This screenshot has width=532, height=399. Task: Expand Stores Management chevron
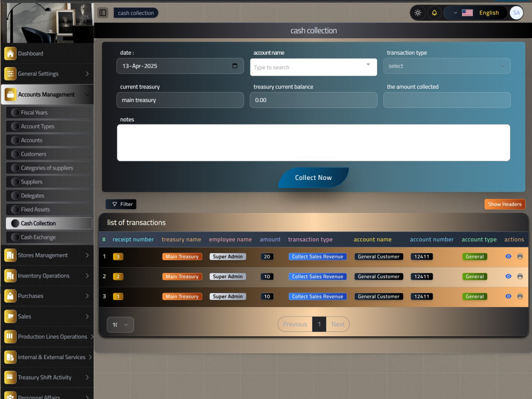point(87,255)
